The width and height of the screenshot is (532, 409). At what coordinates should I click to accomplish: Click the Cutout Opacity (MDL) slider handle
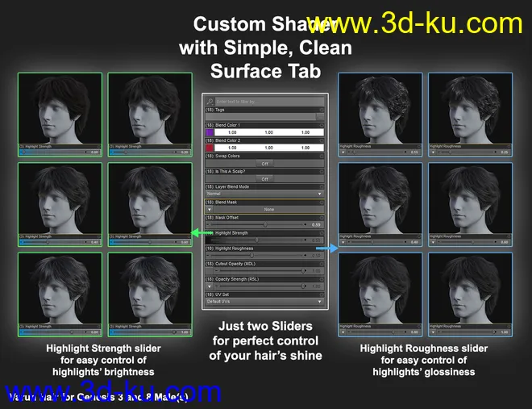303,271
